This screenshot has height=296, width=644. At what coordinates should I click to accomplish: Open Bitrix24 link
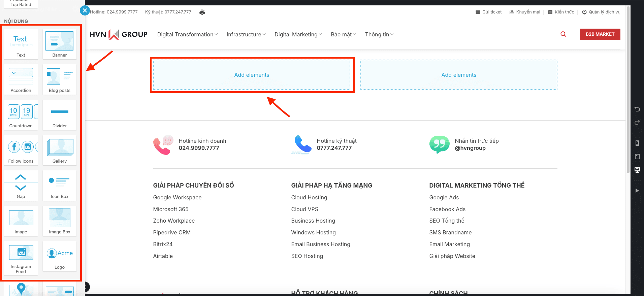pos(163,244)
